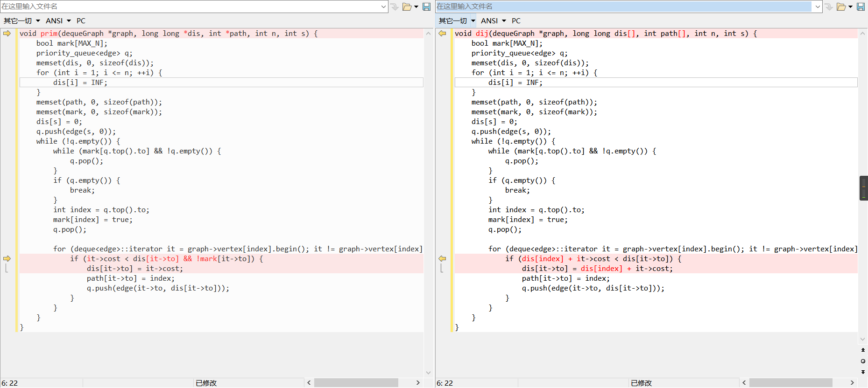Image resolution: width=868 pixels, height=388 pixels.
Task: Click the 'prim' function name in left pane
Action: [x=49, y=34]
